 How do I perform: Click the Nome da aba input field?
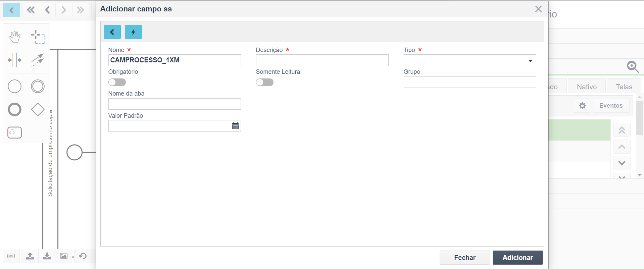point(175,104)
